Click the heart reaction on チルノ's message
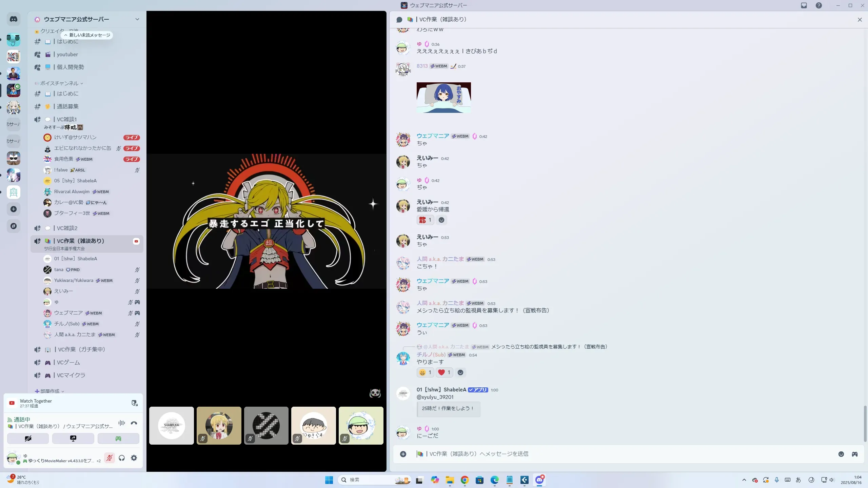Screen dimensions: 868x488 click(444, 372)
